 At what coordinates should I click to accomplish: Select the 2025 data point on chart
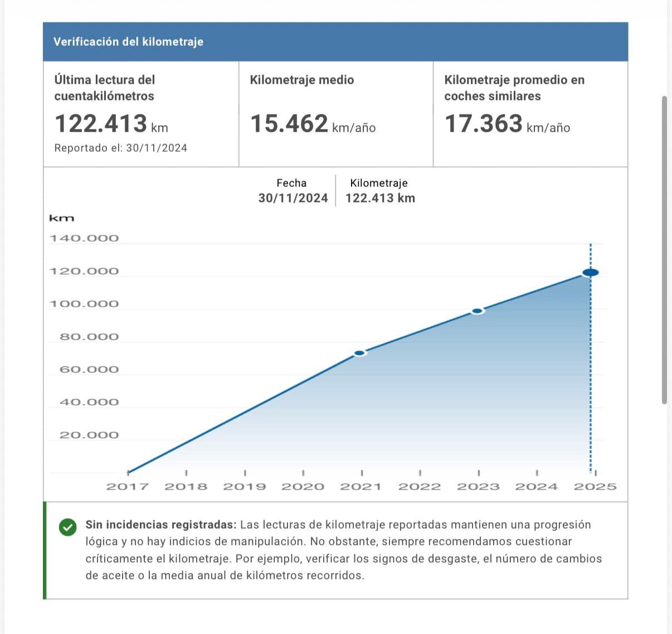point(590,273)
